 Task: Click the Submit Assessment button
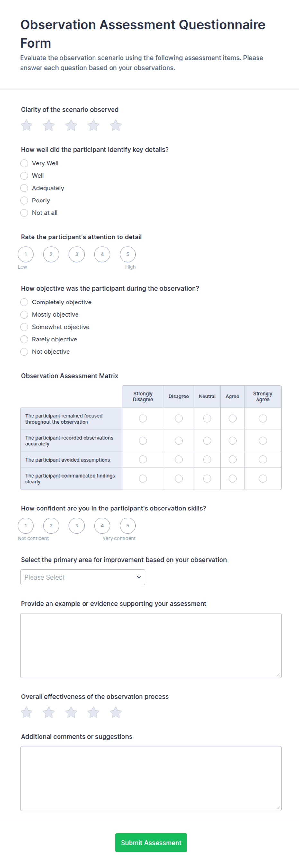coord(151,842)
